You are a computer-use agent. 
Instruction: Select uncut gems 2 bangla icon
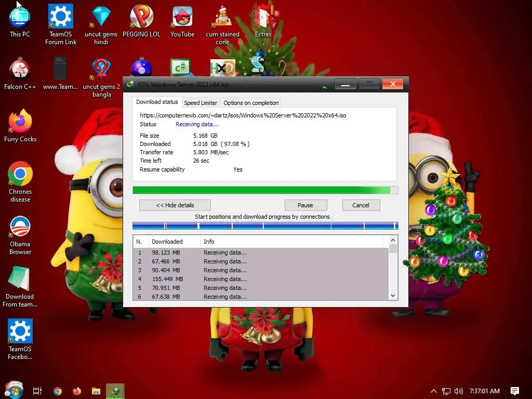coord(101,77)
